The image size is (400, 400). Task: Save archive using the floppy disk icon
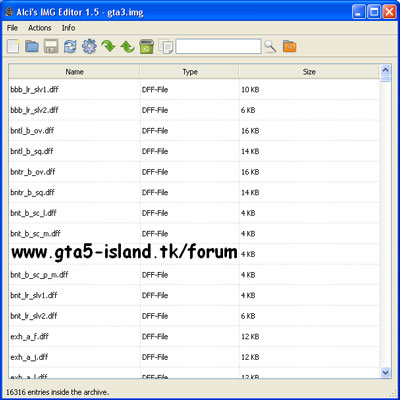pyautogui.click(x=51, y=46)
